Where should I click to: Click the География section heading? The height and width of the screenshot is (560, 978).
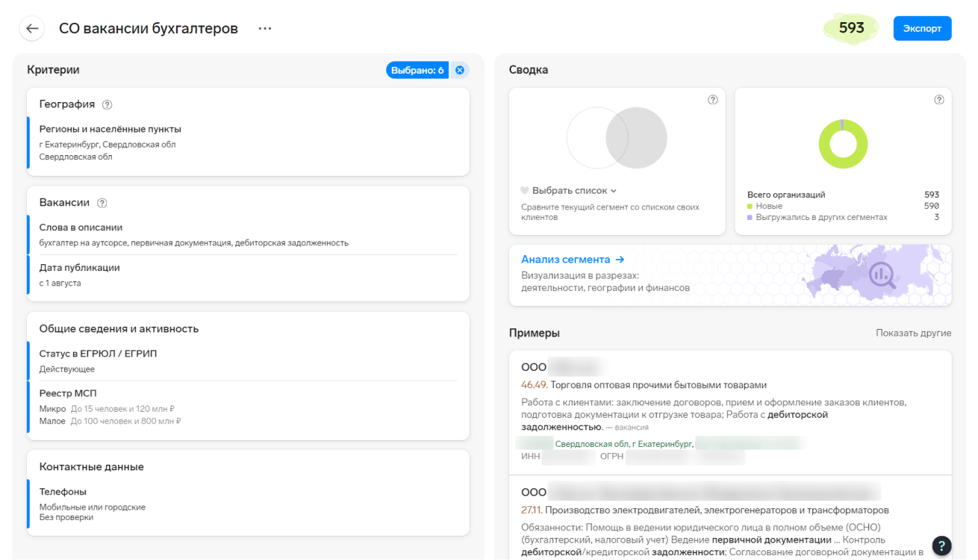67,104
